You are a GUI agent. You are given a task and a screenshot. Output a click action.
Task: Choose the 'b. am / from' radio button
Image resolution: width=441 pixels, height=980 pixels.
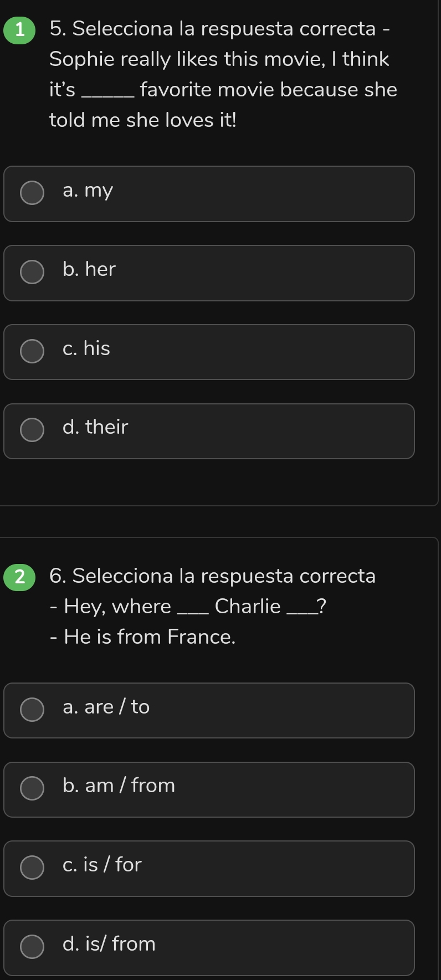(x=32, y=789)
